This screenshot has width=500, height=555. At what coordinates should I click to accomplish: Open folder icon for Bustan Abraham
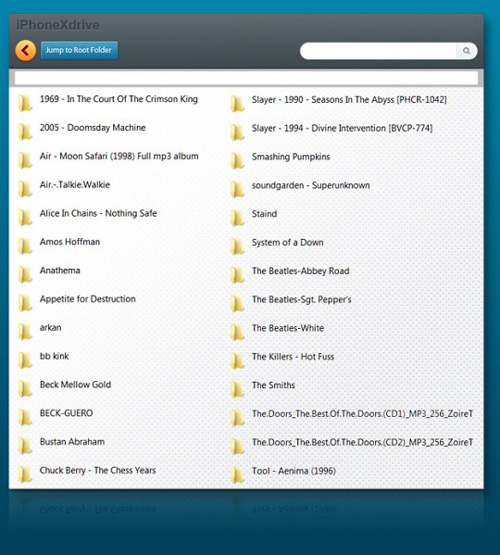25,446
